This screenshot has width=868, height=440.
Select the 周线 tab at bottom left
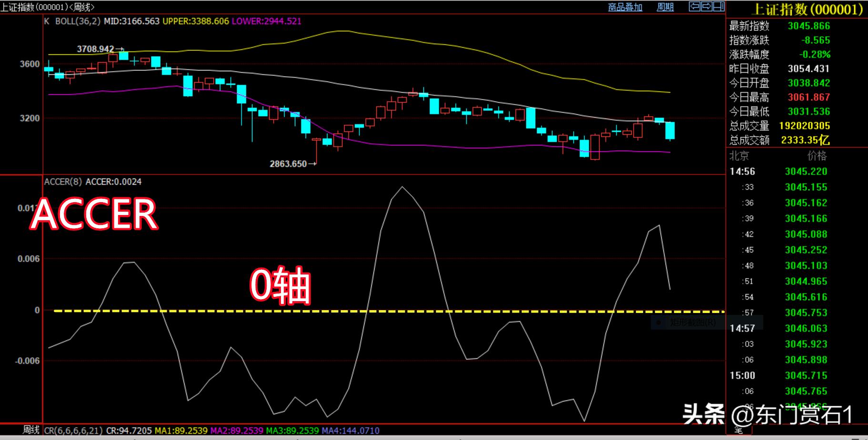coord(31,430)
